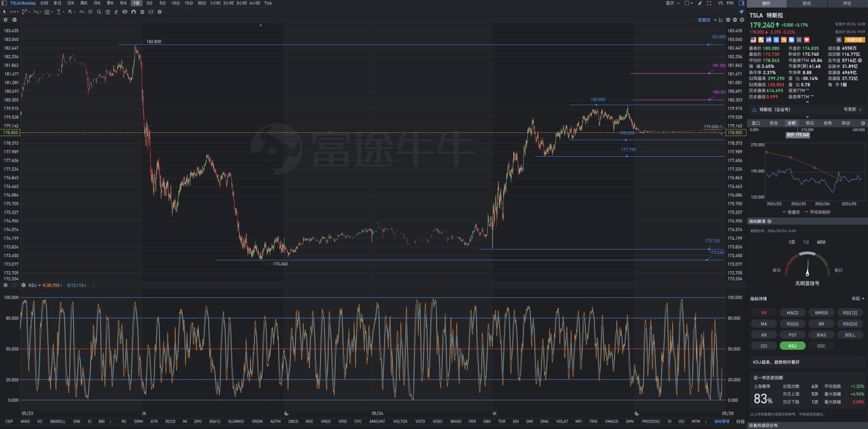Open the F10 company info
Screen dimensions: 868x429
pyautogui.click(x=730, y=3)
